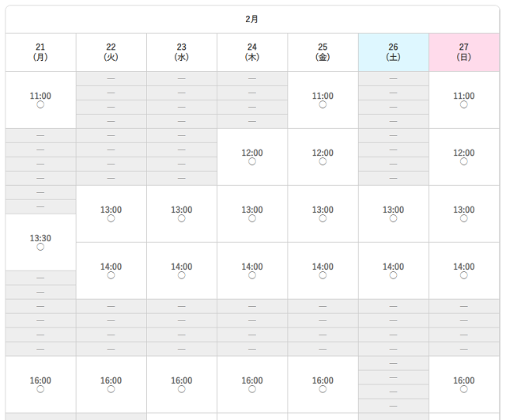Viewport: 506px width, 420px height.
Task: Select 12:00 on Friday 25
Action: point(323,157)
